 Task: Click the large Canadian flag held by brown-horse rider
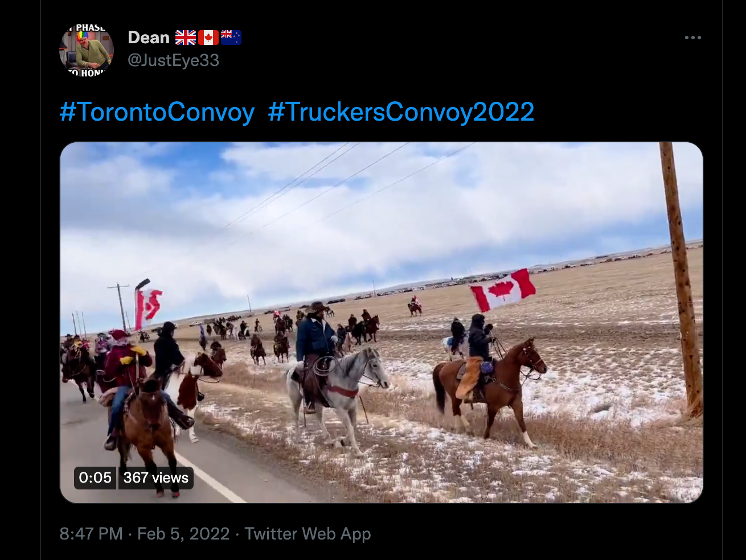[502, 290]
